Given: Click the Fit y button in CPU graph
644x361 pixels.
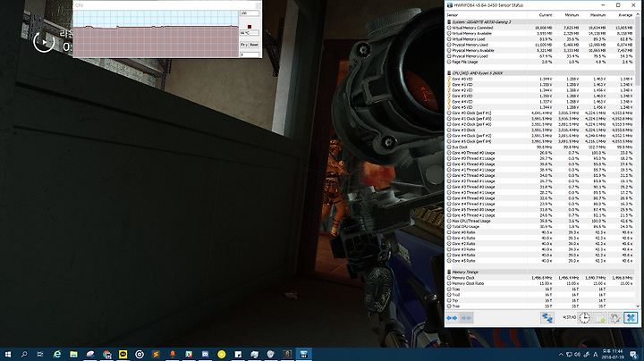Looking at the screenshot, I should 244,45.
